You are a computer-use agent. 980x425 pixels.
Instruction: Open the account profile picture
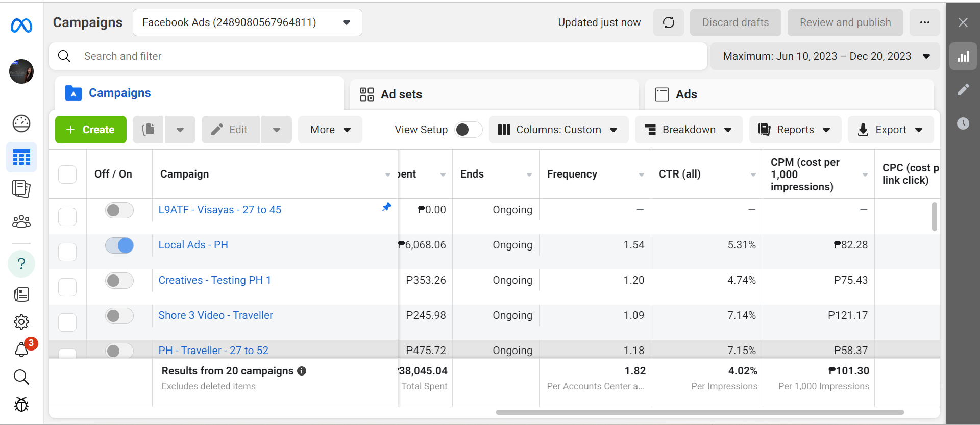[21, 71]
